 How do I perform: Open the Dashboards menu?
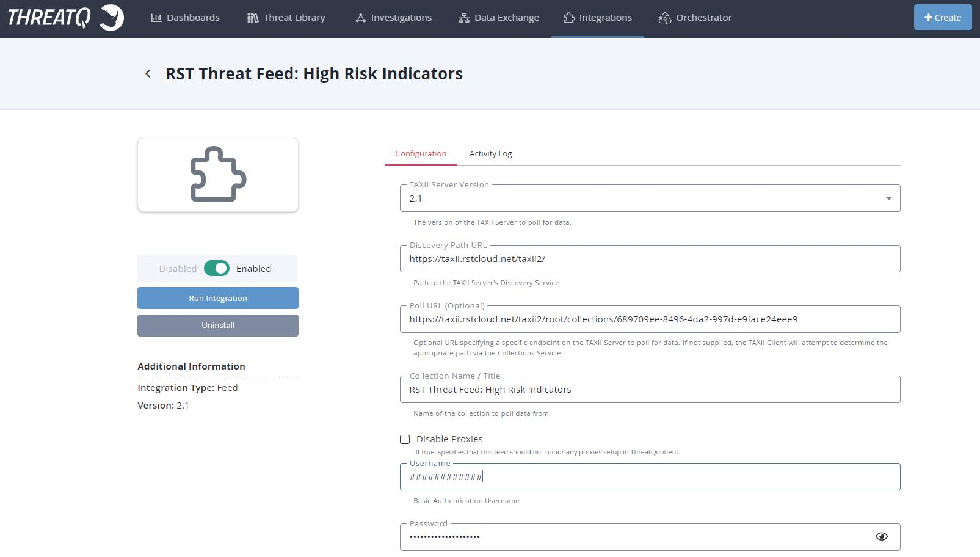[186, 18]
